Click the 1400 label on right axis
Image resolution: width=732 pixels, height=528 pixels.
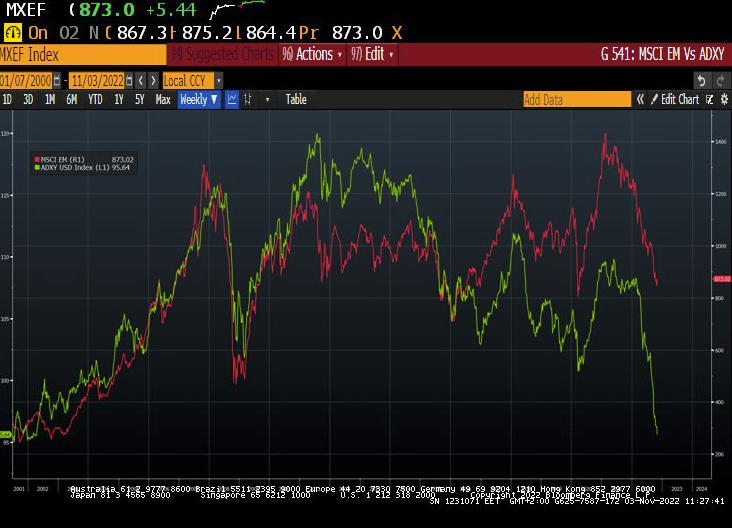(x=721, y=141)
